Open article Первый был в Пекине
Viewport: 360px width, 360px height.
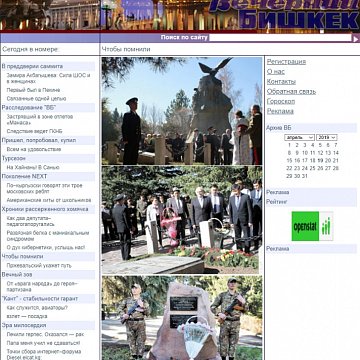coord(33,90)
